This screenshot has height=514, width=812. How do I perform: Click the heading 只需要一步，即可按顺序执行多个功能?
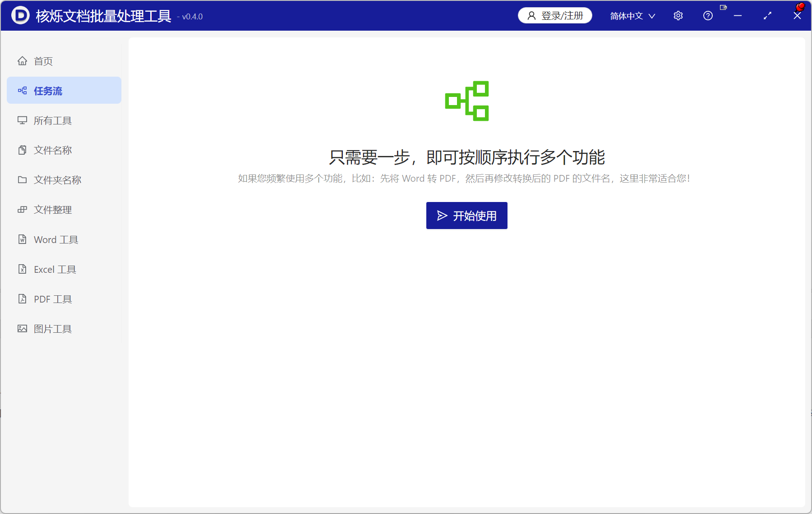coord(467,157)
